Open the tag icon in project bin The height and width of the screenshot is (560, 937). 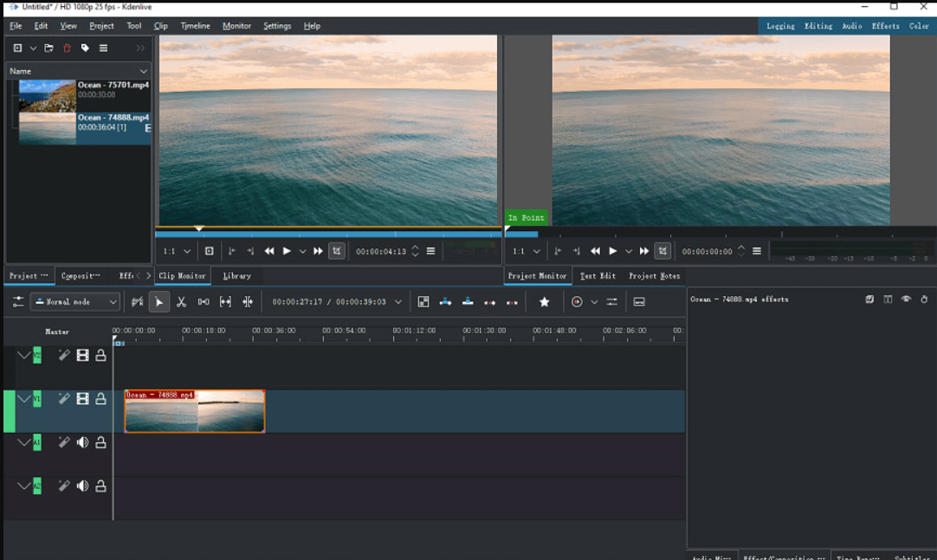[85, 48]
